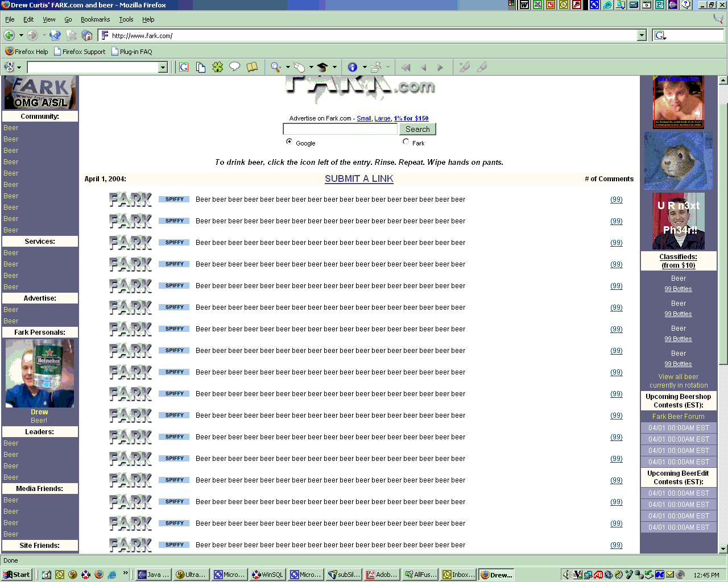Click the Reload page icon

(55, 35)
